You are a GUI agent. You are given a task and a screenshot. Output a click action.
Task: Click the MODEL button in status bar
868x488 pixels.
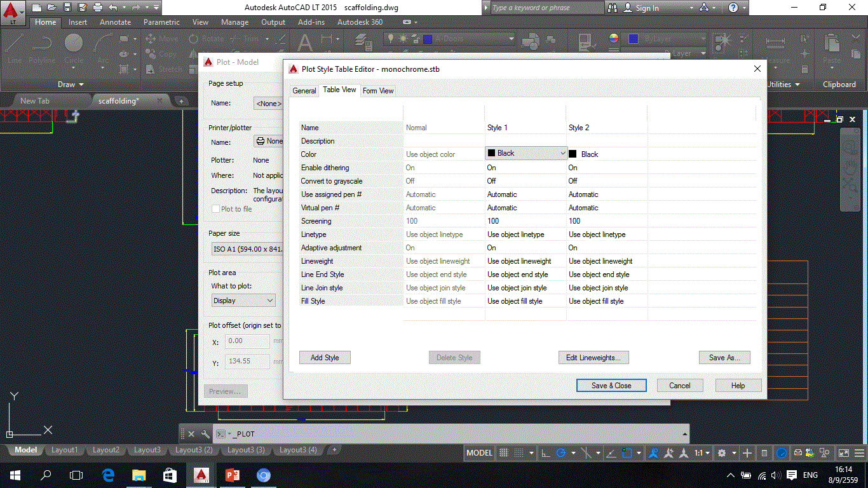(479, 453)
